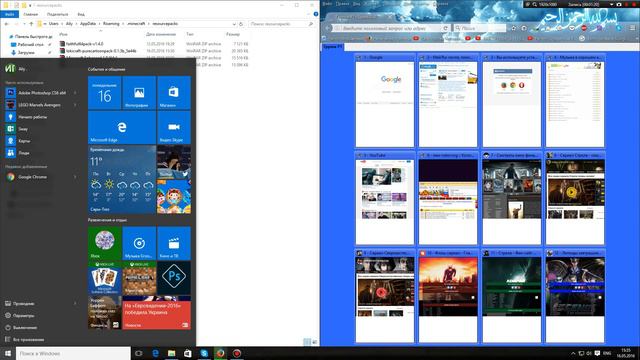The width and height of the screenshot is (640, 360).
Task: Open Загрузки in quick access pane
Action: (x=26, y=53)
